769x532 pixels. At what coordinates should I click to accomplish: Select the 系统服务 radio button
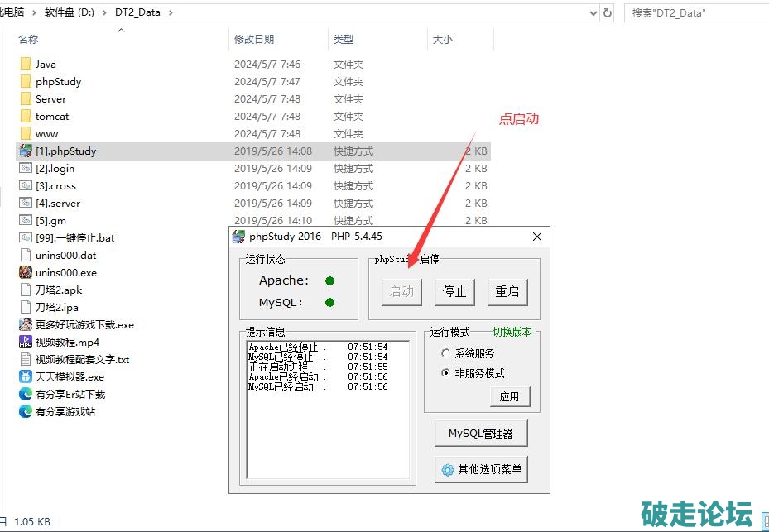pyautogui.click(x=446, y=353)
